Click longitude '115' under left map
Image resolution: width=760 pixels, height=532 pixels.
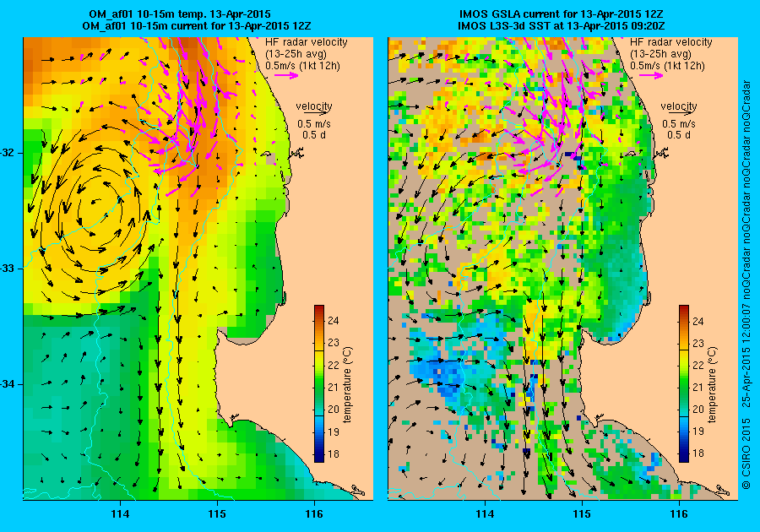[217, 514]
